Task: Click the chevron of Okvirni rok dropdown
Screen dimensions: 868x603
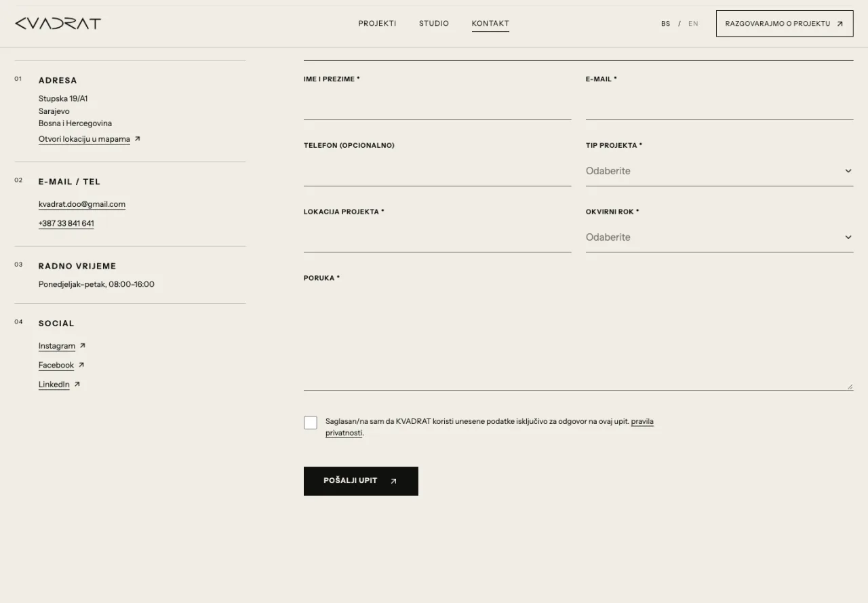Action: click(x=848, y=237)
